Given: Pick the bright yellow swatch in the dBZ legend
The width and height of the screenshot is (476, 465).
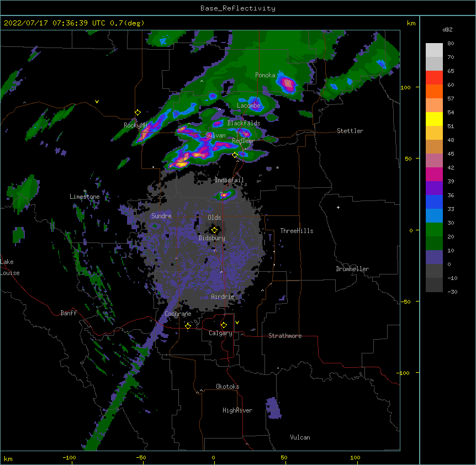Looking at the screenshot, I should pos(434,119).
